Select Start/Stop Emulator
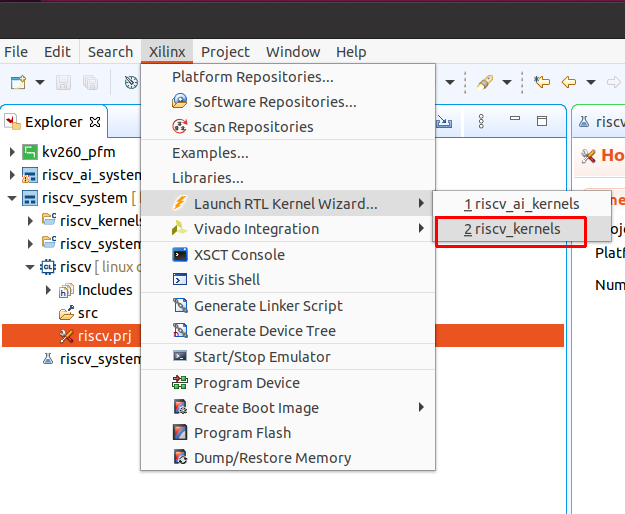 (x=288, y=357)
